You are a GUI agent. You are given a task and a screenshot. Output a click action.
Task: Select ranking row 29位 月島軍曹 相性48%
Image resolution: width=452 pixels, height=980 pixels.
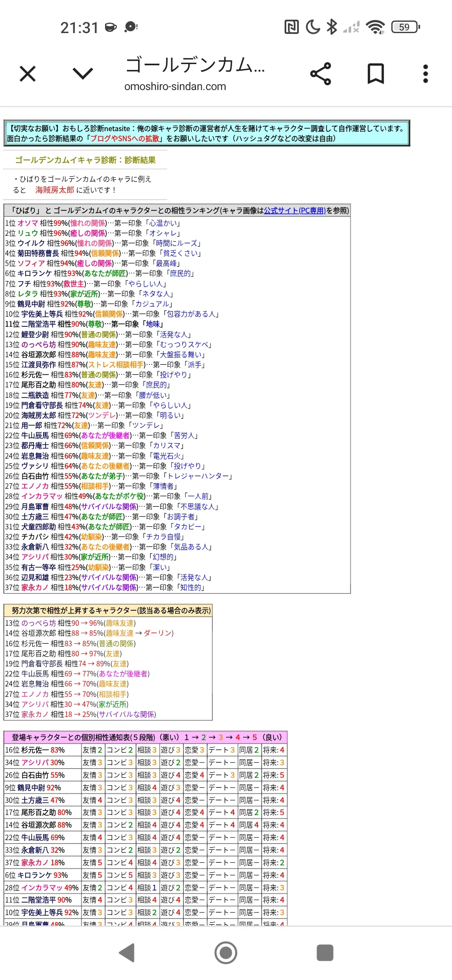112,507
